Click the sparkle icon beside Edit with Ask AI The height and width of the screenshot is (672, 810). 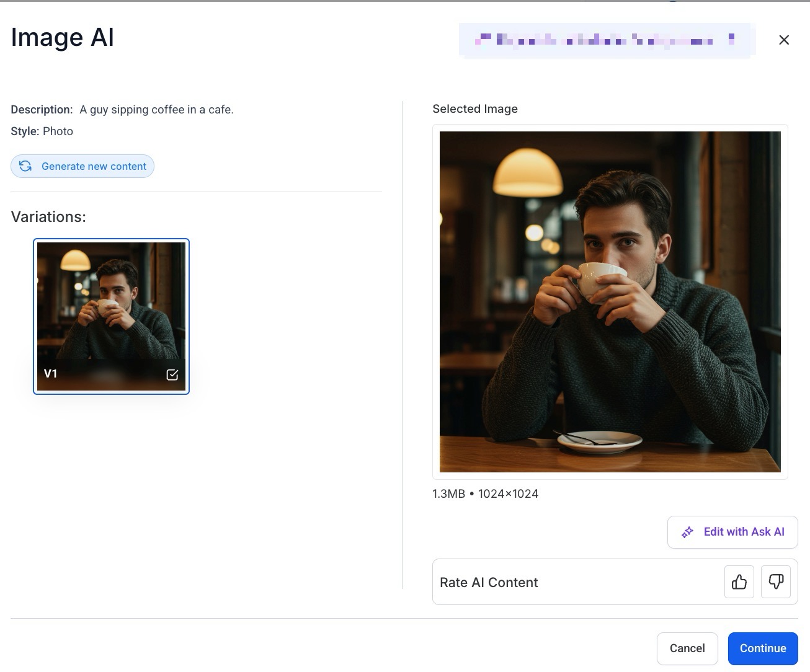coord(687,532)
